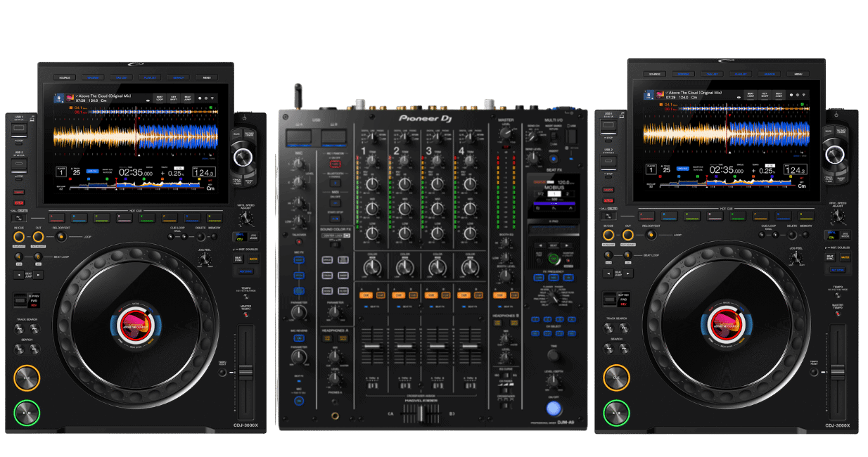Set loop OUT point on left CDJ

(39, 237)
